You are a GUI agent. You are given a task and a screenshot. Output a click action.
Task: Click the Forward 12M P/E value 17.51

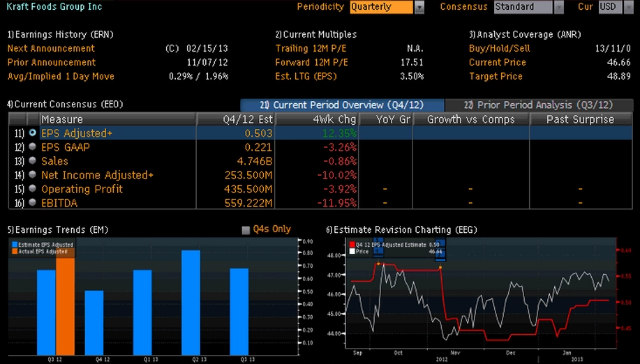pos(412,62)
